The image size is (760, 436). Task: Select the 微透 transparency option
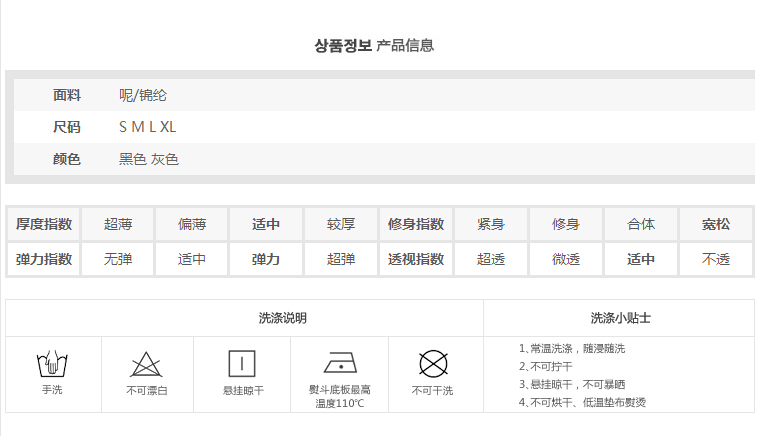(x=566, y=259)
